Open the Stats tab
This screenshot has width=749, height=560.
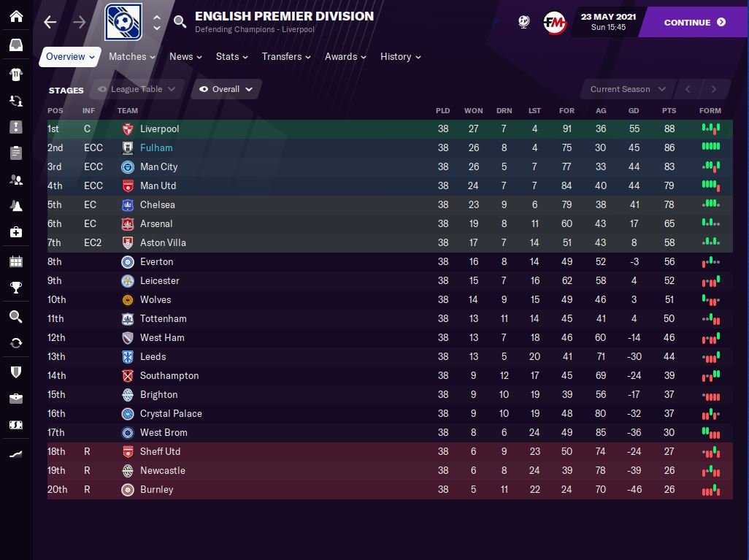click(x=231, y=57)
